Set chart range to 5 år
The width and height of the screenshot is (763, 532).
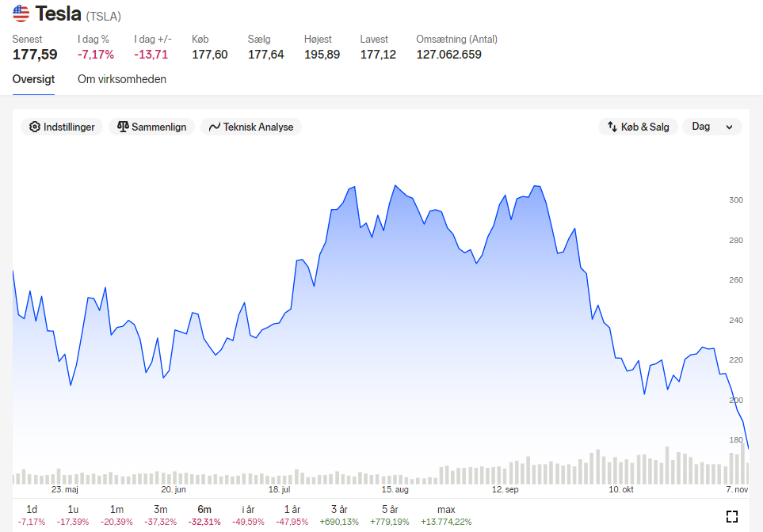390,515
